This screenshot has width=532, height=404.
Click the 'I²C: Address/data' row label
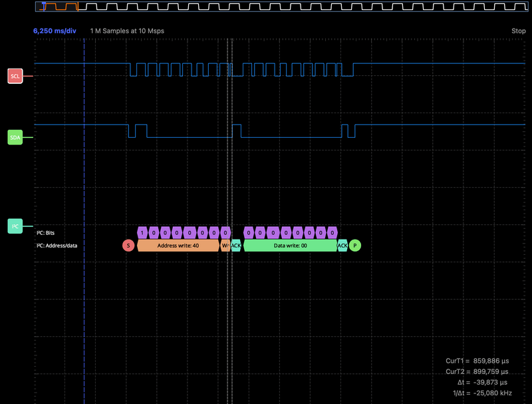(x=57, y=246)
